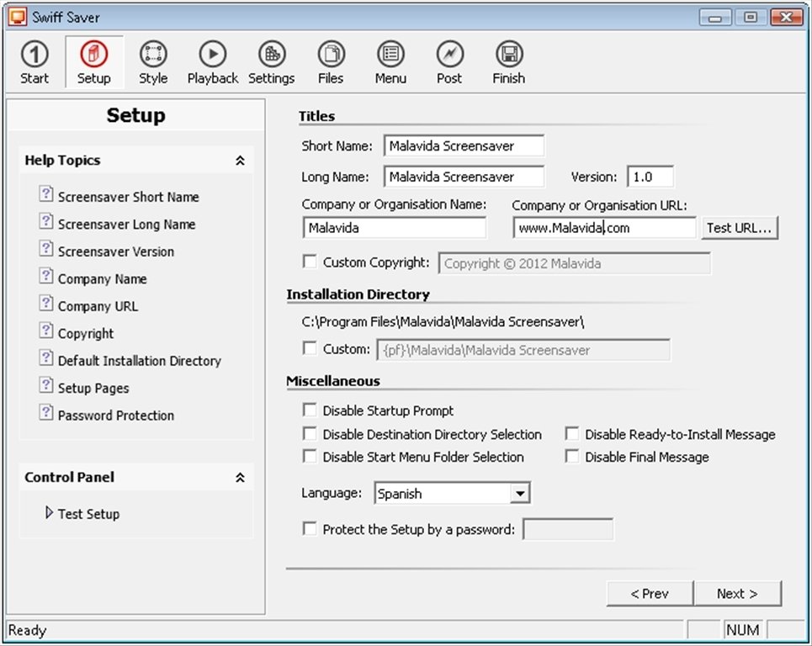Enable Protect the Setup by a password
Image resolution: width=812 pixels, height=646 pixels.
pos(310,528)
